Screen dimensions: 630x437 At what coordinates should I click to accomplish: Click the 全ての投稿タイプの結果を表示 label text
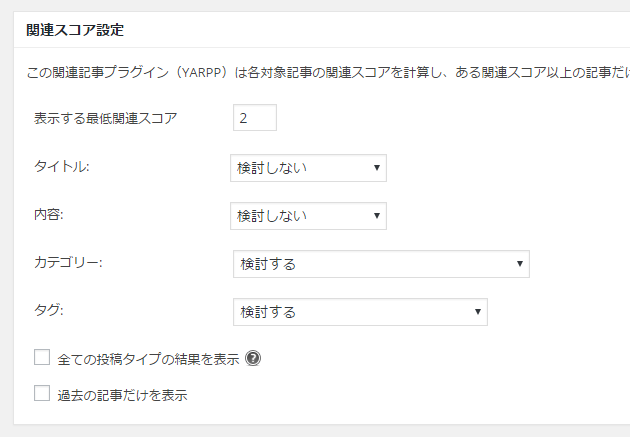(x=147, y=358)
